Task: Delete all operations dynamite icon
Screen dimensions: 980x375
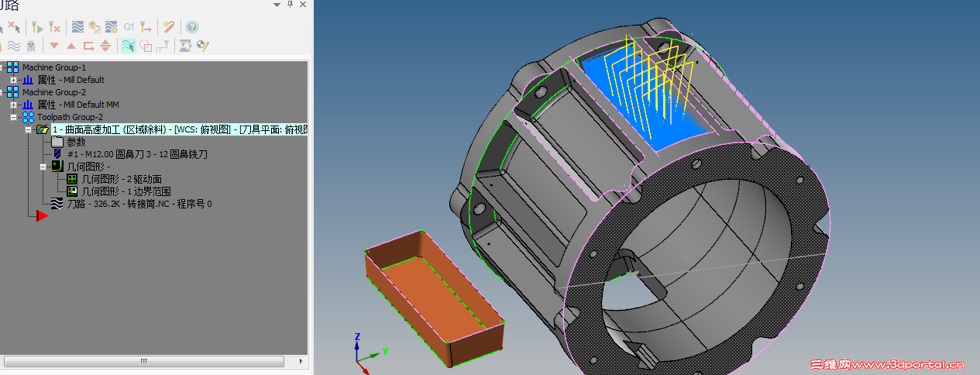Action: click(169, 26)
